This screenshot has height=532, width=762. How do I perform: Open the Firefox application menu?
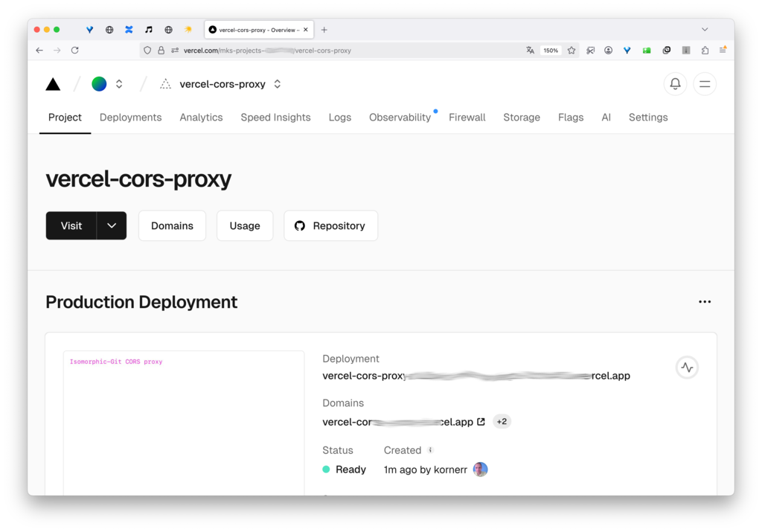point(723,50)
